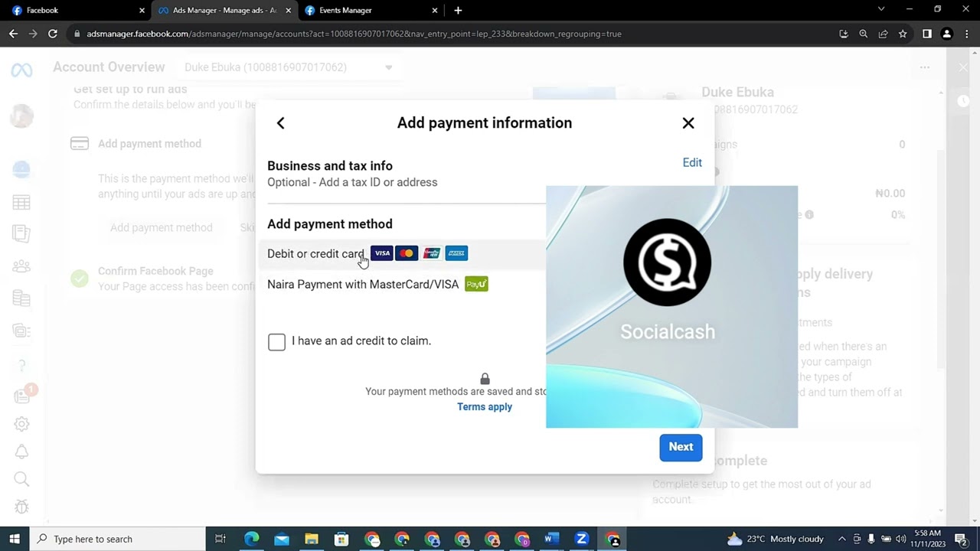Open File Explorer from the taskbar
The image size is (980, 551).
click(x=311, y=539)
